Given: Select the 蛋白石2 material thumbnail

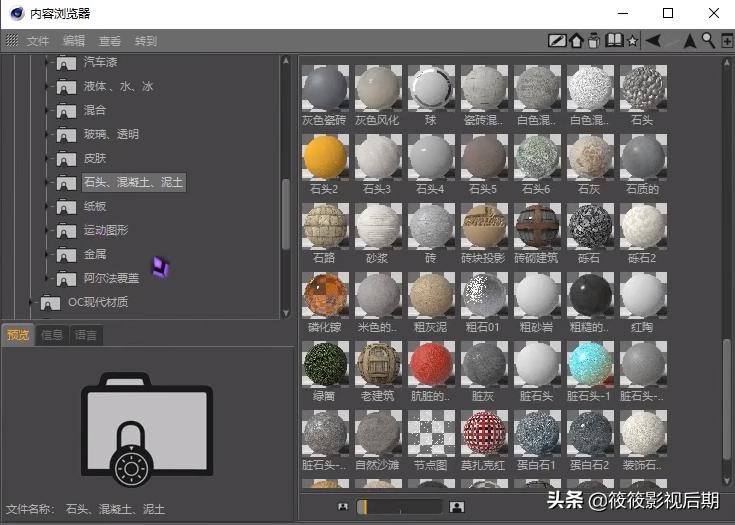Looking at the screenshot, I should 590,433.
